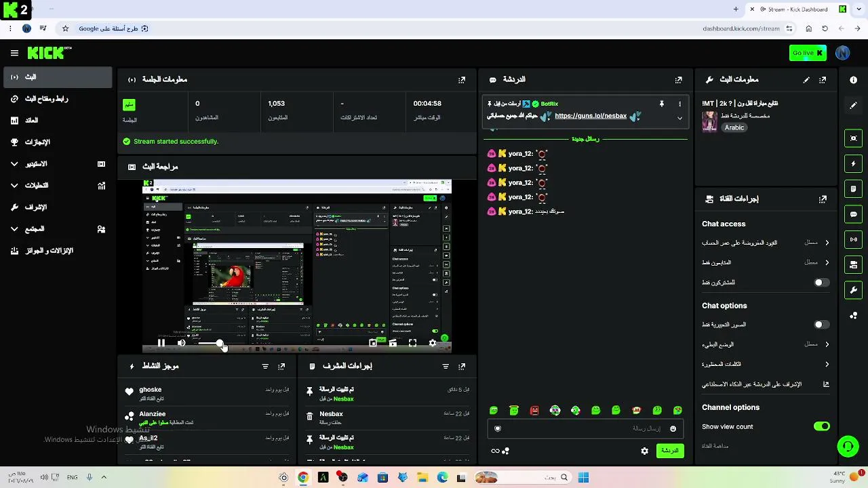This screenshot has width=868, height=488.
Task: Open AI chat moderation external link
Action: pos(826,384)
